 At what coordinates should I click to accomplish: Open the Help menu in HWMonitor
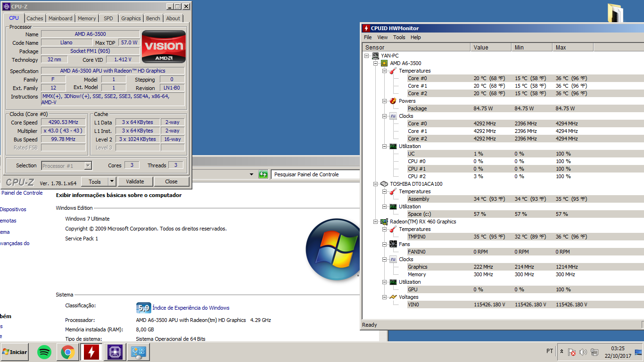(x=415, y=37)
